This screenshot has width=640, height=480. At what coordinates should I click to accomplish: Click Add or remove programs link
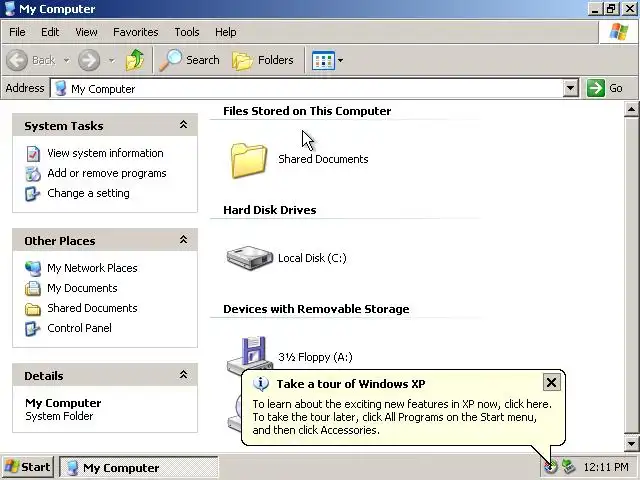click(x=107, y=173)
